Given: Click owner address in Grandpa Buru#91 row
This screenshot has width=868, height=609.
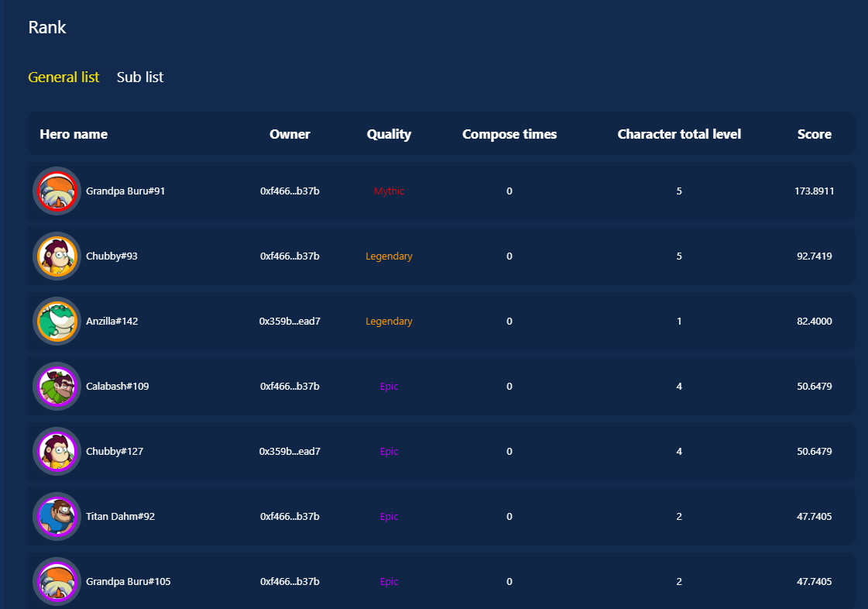Looking at the screenshot, I should pyautogui.click(x=290, y=191).
